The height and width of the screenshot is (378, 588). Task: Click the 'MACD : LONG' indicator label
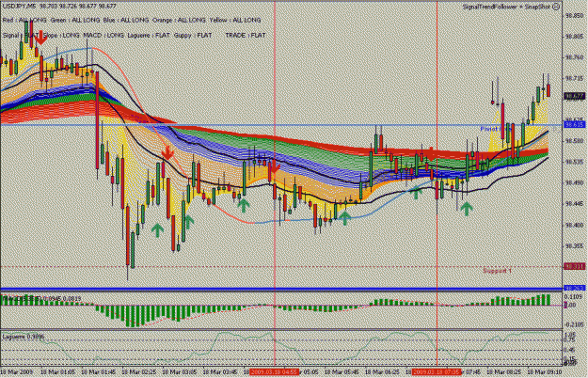[103, 35]
